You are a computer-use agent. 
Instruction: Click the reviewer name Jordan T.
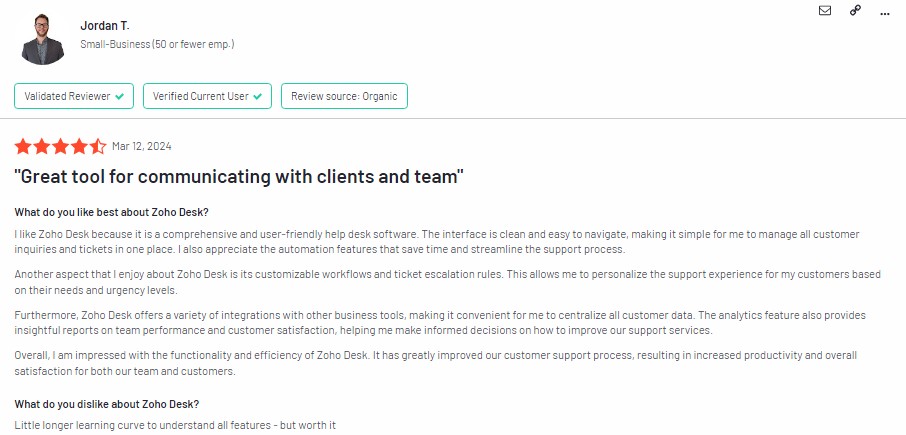coord(105,25)
